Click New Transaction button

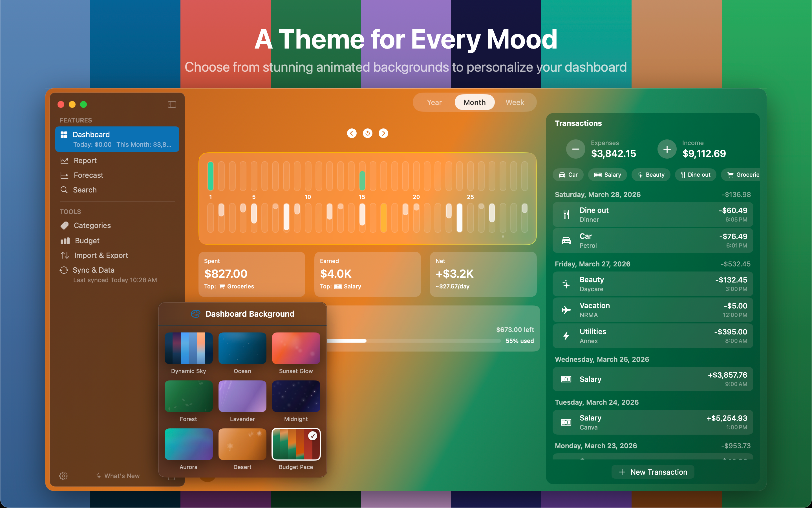653,472
